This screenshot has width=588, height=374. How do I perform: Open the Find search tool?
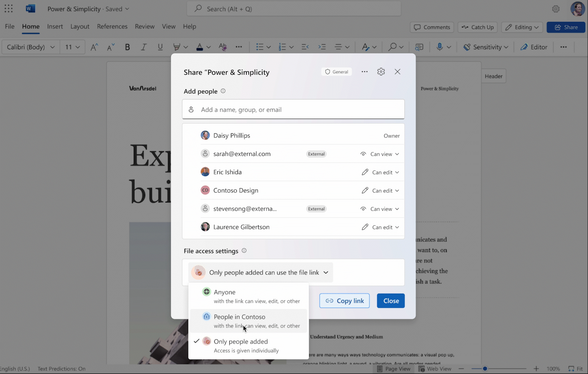[x=393, y=47]
